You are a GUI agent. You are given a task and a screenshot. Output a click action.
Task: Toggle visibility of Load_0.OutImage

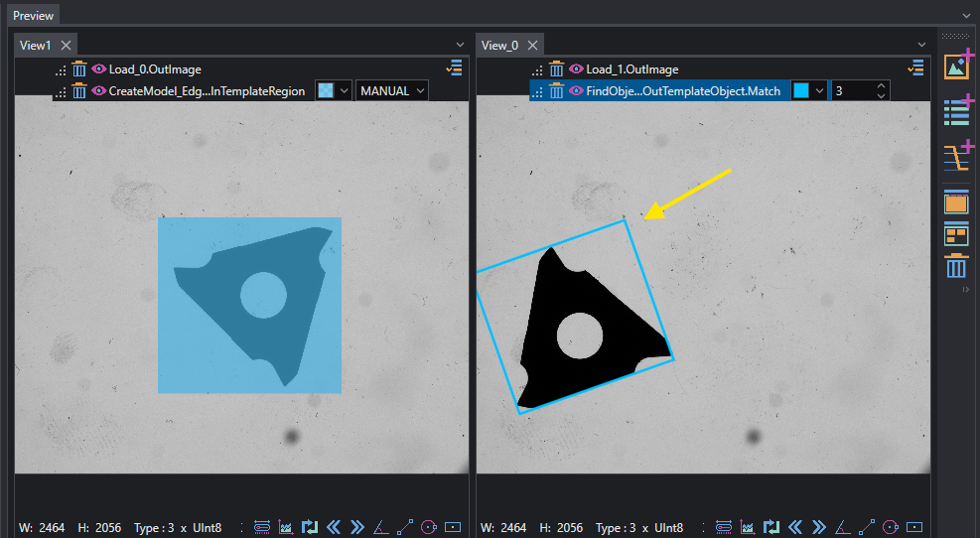[x=98, y=68]
